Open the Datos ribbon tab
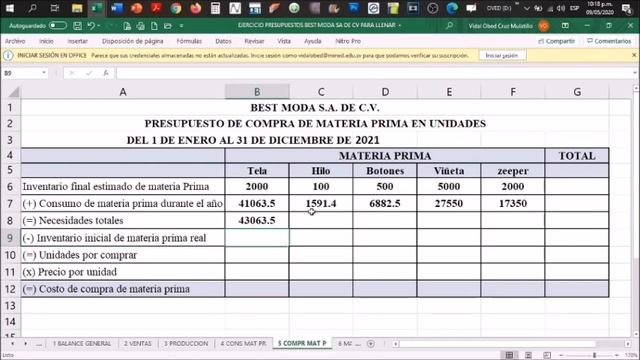 point(223,41)
